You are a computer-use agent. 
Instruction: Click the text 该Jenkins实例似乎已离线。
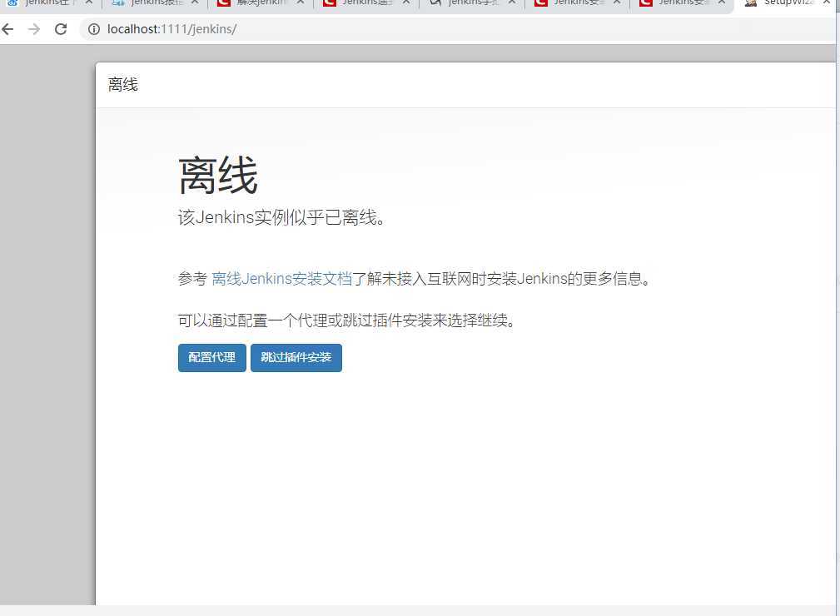[281, 217]
